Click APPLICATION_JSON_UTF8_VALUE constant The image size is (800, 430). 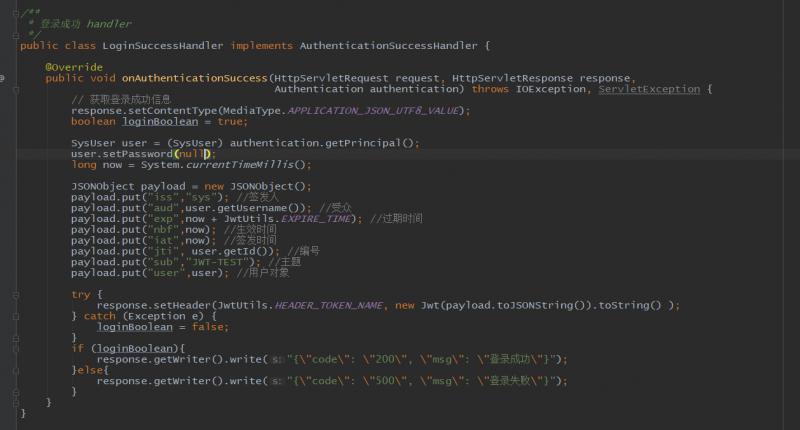(x=373, y=111)
